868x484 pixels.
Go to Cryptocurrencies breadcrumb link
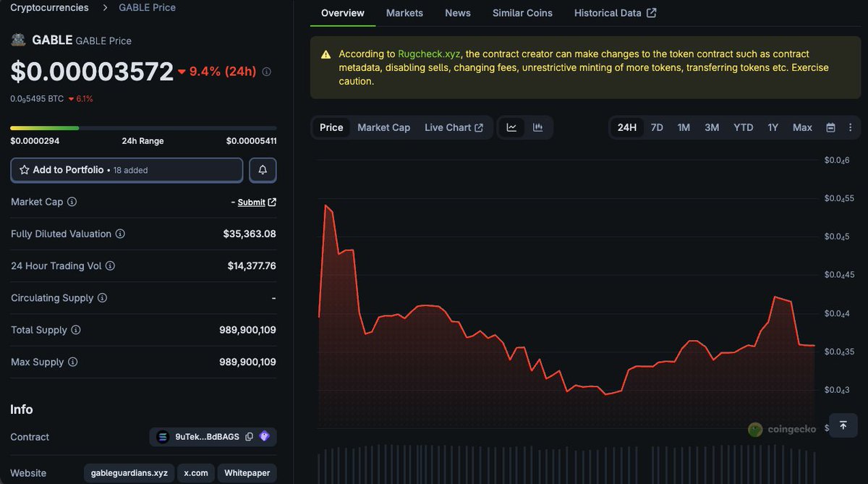point(49,7)
